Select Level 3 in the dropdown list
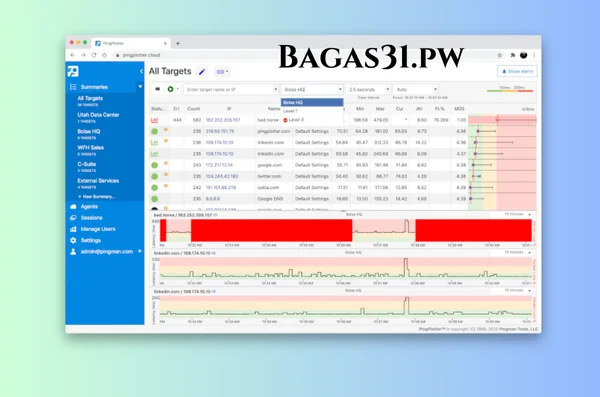The height and width of the screenshot is (397, 600). click(x=312, y=120)
